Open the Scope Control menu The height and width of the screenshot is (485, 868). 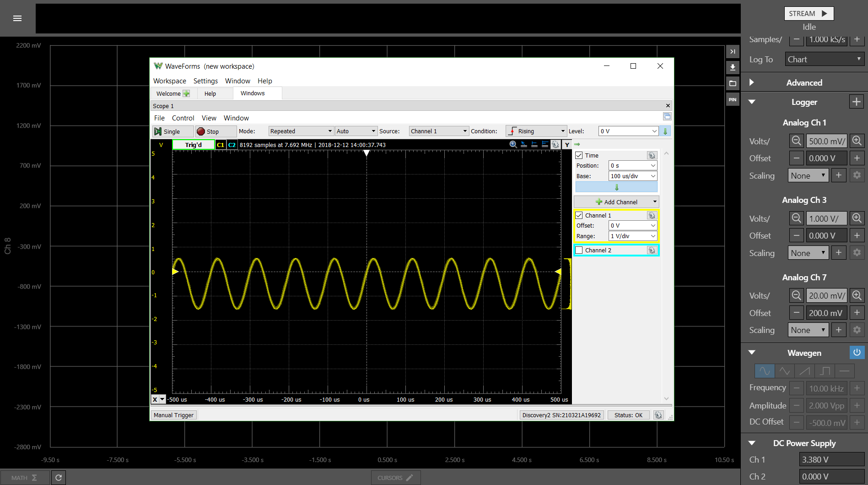(x=183, y=118)
